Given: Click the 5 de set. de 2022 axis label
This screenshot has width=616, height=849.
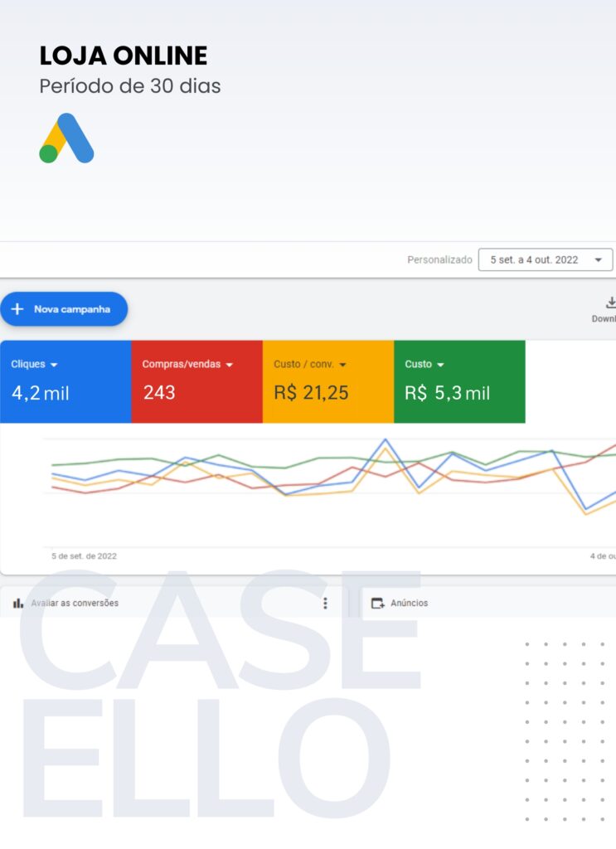Looking at the screenshot, I should pos(84,556).
